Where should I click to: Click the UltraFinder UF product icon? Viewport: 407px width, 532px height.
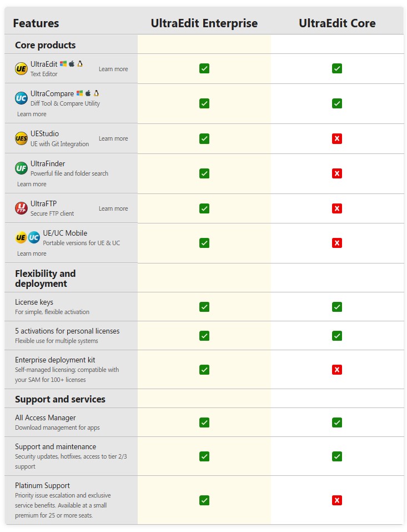point(21,168)
